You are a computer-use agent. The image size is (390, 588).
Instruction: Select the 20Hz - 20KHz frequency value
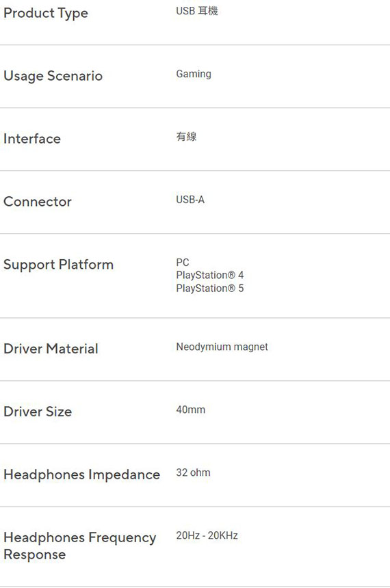coord(207,535)
